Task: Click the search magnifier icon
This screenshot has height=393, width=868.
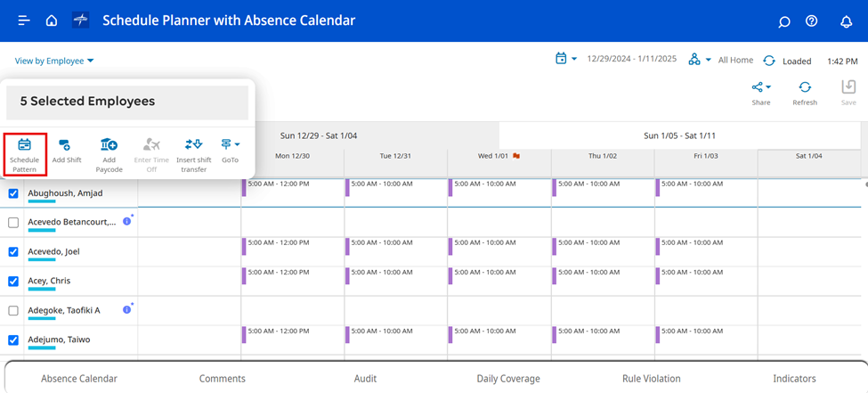Action: tap(783, 21)
